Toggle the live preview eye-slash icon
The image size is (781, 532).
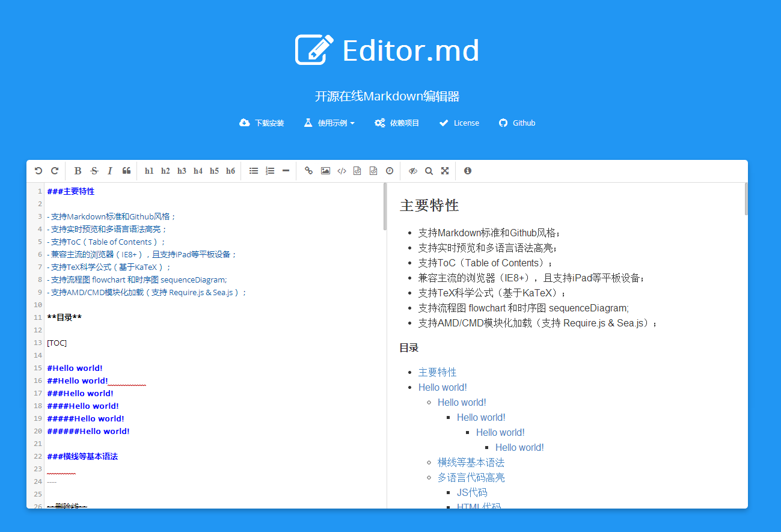[x=412, y=171]
